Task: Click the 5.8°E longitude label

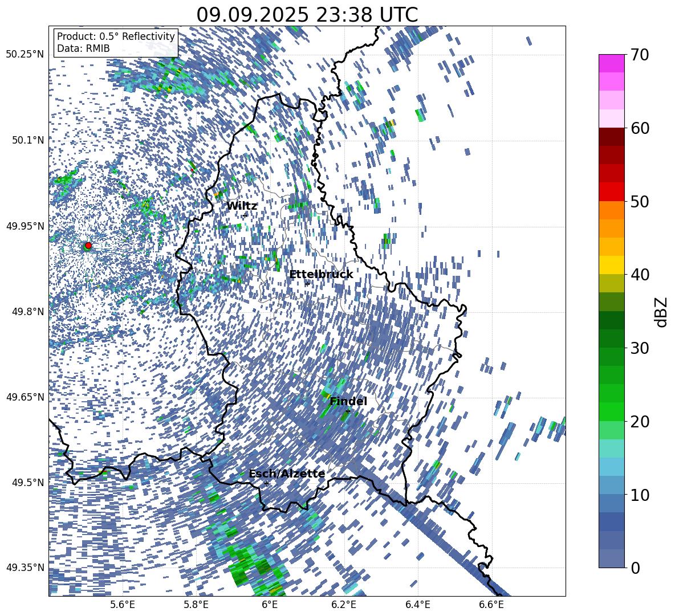Action: coord(197,605)
